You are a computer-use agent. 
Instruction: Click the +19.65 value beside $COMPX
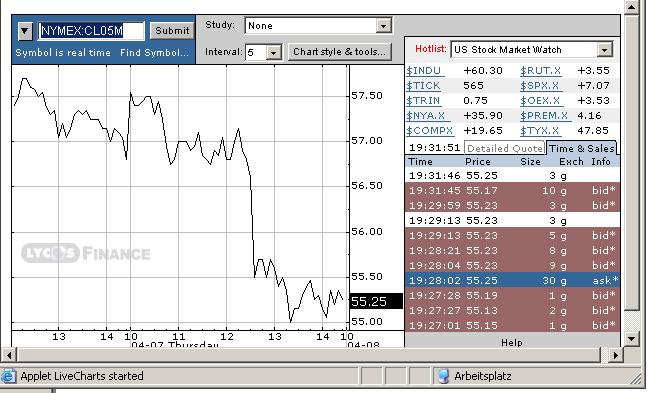tap(483, 130)
